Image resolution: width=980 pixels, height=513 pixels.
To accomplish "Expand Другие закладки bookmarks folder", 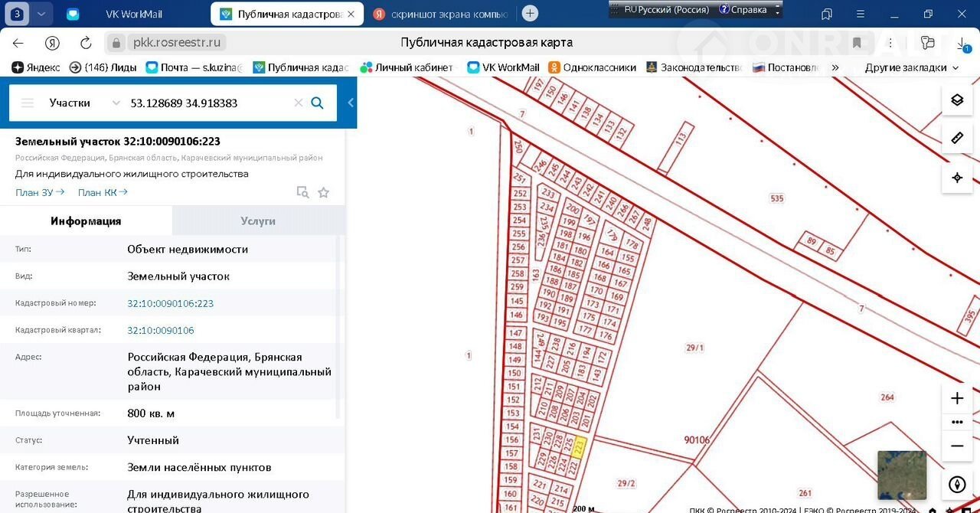I will tap(911, 67).
